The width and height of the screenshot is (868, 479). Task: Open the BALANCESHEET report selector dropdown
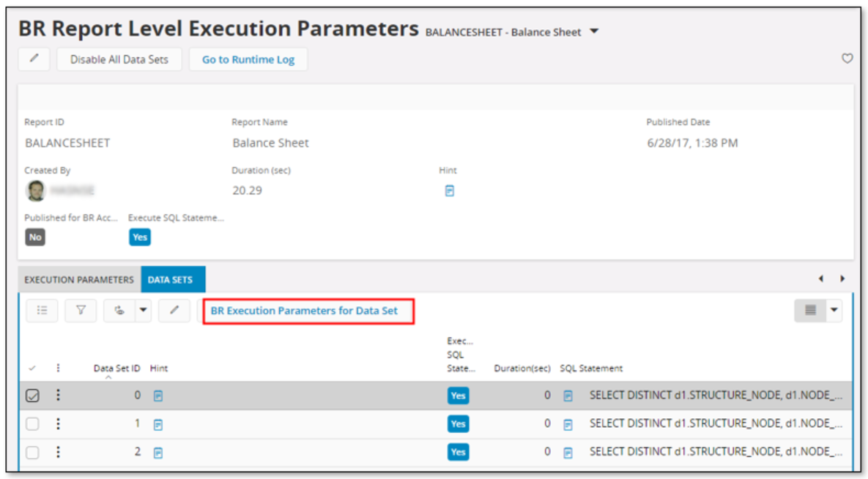(x=594, y=31)
